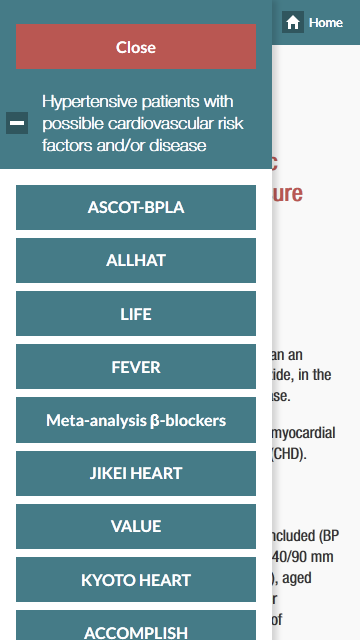Open the ASCOT-BPLA study
This screenshot has width=360, height=640.
click(136, 207)
